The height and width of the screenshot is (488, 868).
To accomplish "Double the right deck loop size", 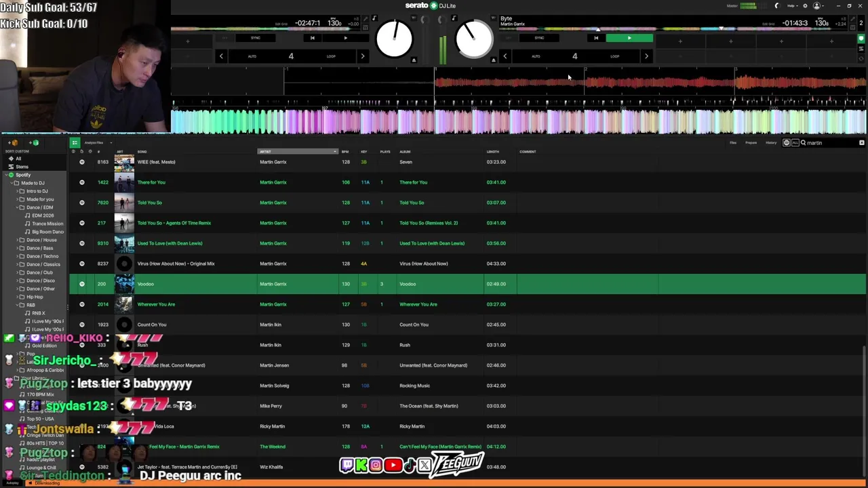I will 646,56.
